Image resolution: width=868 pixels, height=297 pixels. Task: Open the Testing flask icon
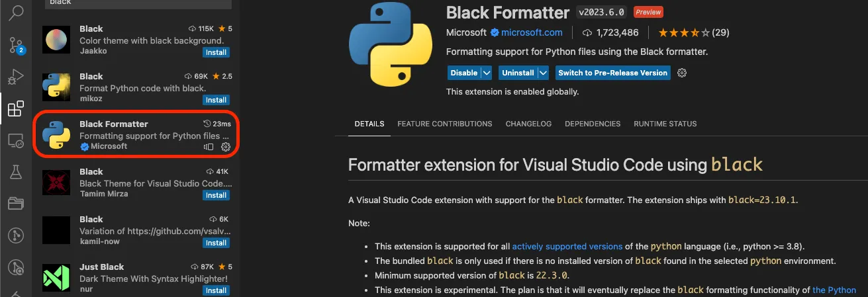point(16,173)
